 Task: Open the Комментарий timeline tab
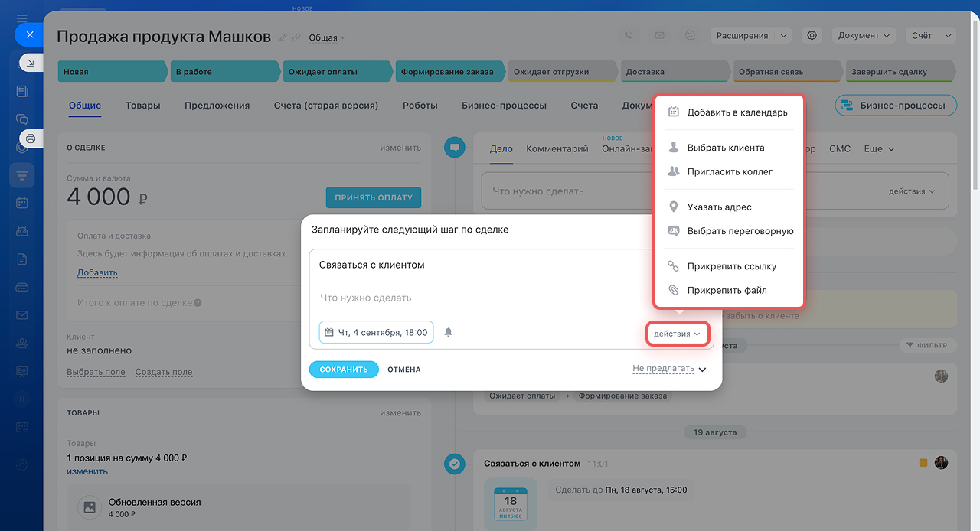(x=557, y=149)
